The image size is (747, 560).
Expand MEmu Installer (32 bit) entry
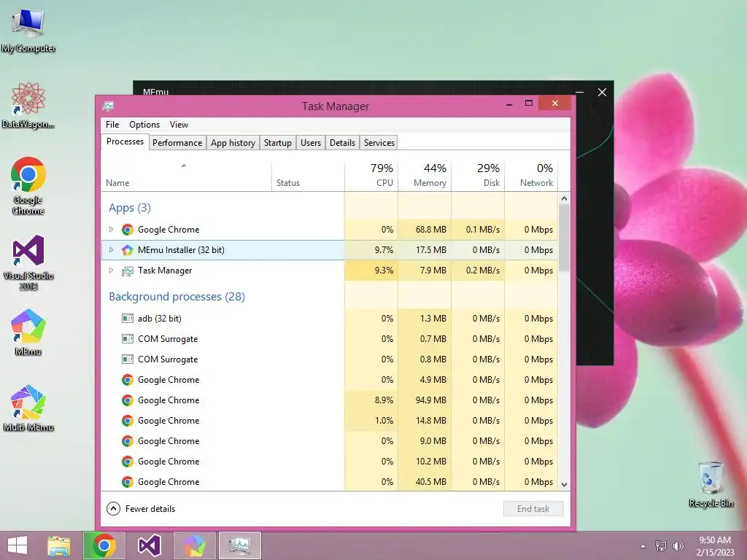tap(111, 250)
